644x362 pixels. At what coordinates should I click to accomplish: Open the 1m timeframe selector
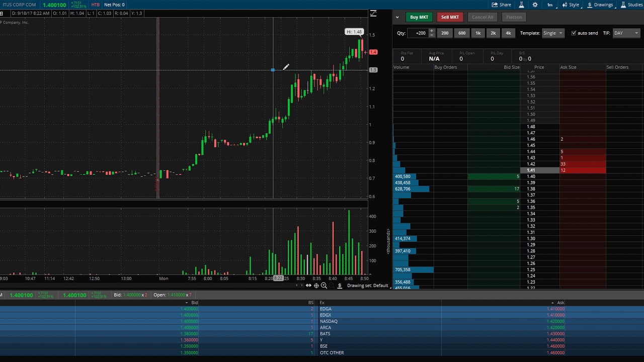click(550, 5)
